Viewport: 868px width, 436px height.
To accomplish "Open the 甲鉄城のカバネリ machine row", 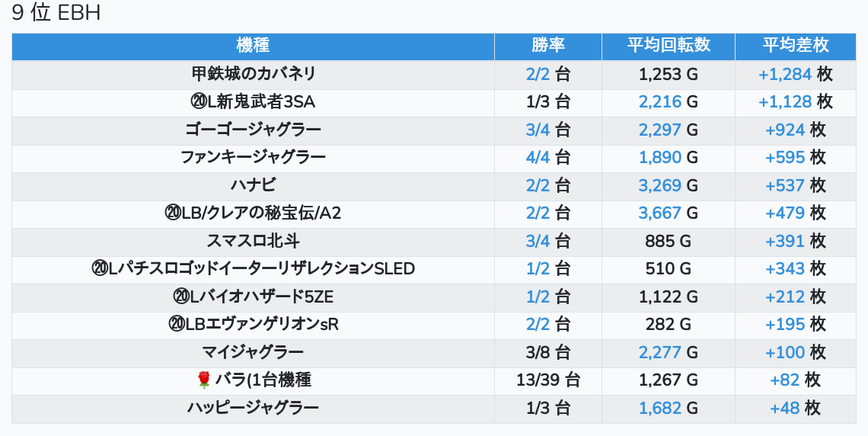I will coord(253,74).
